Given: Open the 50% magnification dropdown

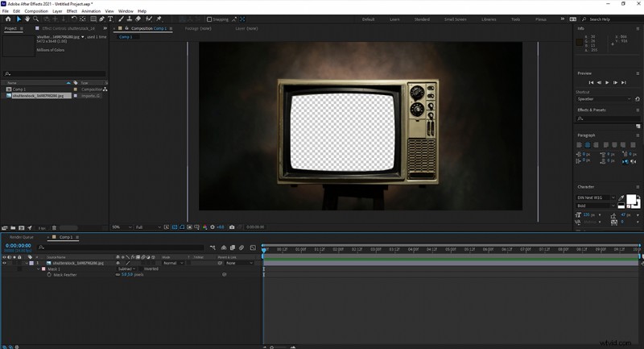Looking at the screenshot, I should click(122, 227).
